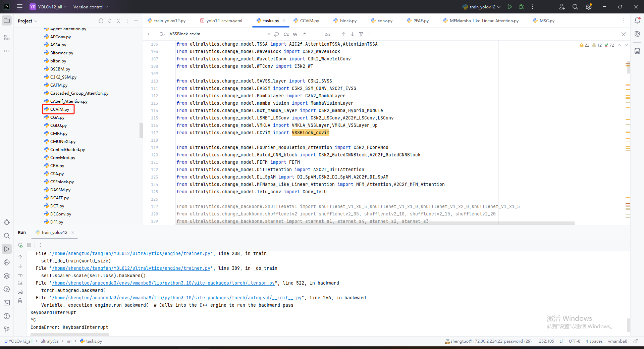Toggle match case (Cc) in the search bar
Screen dimensions: 644x349
point(286,34)
